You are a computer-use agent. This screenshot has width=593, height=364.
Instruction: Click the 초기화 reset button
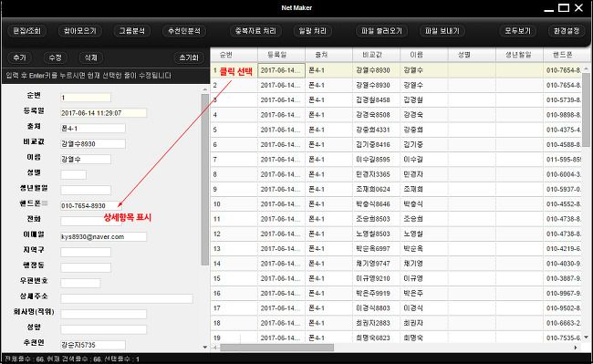point(189,57)
